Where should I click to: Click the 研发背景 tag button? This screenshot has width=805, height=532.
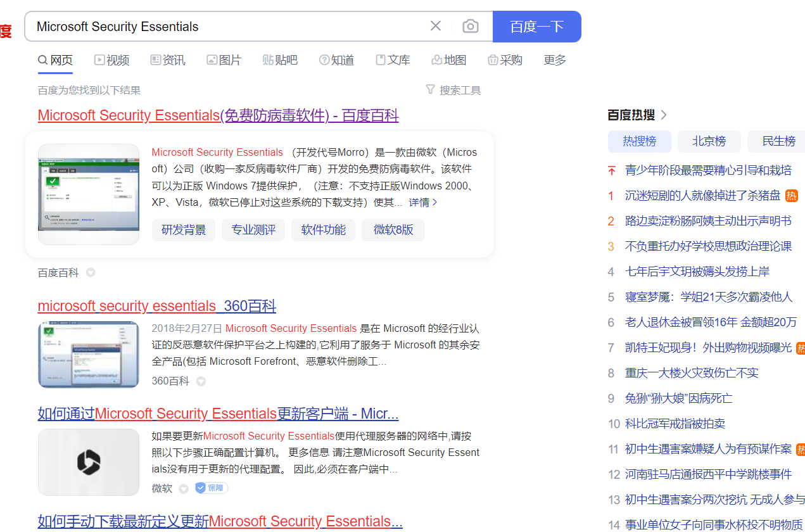tap(184, 230)
